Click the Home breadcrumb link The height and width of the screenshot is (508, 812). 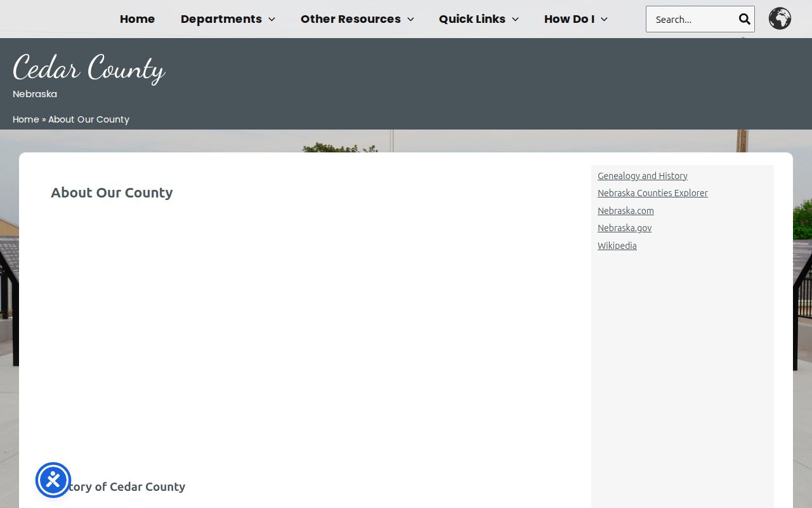click(26, 119)
